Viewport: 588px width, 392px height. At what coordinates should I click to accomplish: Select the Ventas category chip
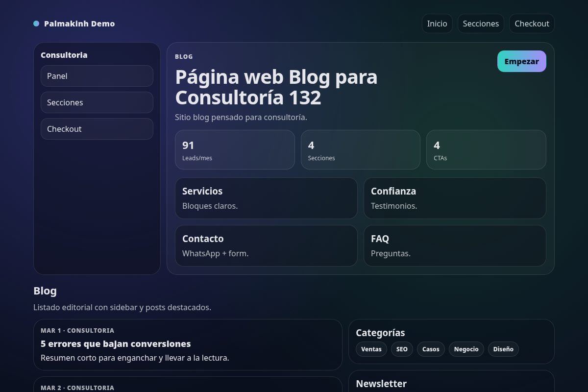coord(371,349)
